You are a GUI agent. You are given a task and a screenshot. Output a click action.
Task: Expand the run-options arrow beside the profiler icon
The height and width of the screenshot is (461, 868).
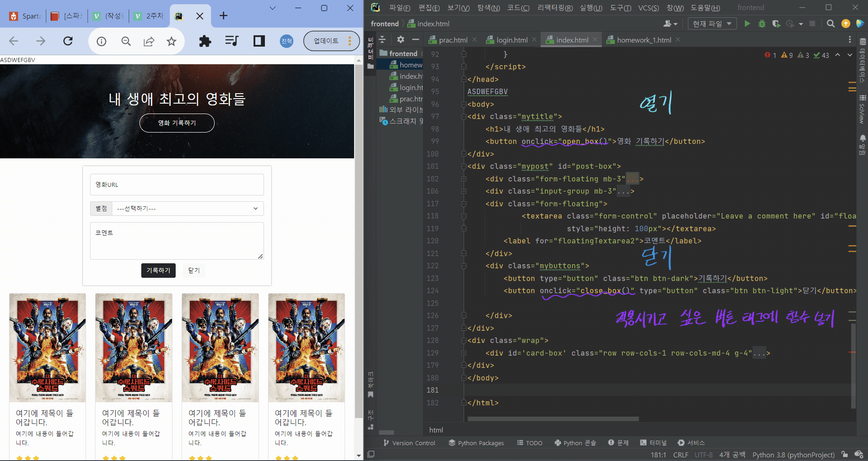point(801,24)
